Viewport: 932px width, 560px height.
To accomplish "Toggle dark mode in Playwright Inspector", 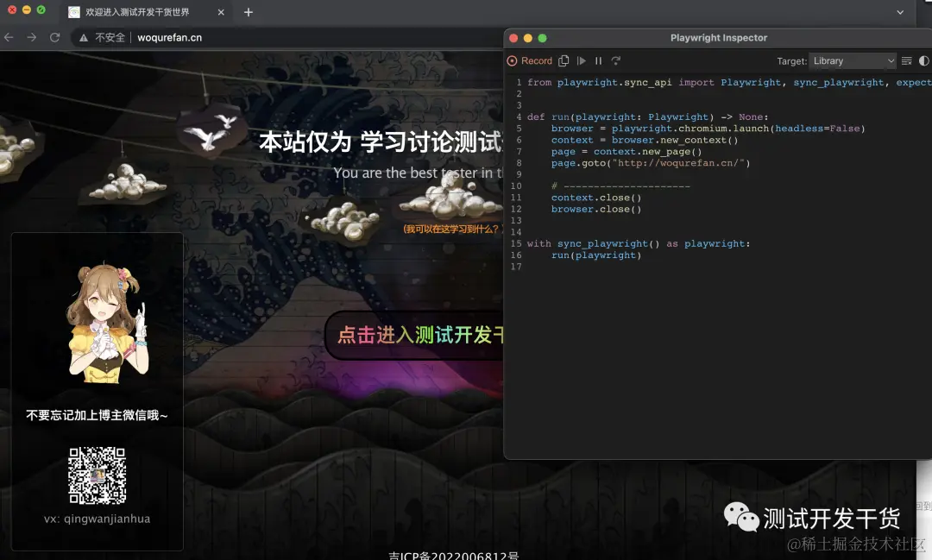I will pyautogui.click(x=923, y=60).
